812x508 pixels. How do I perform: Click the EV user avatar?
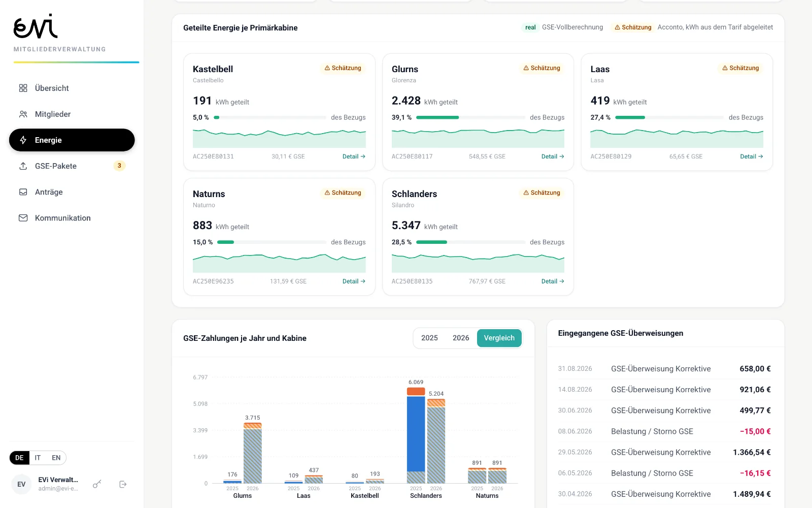point(21,484)
